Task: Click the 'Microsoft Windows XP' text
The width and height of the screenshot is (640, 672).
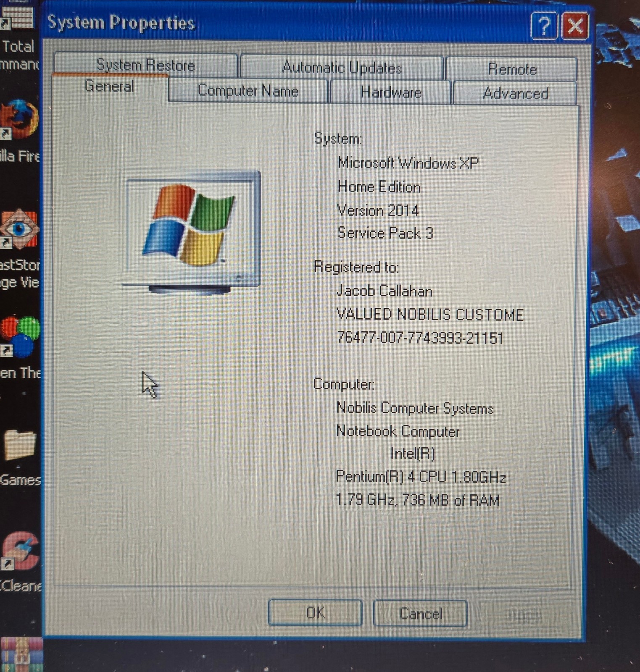Action: [x=408, y=163]
